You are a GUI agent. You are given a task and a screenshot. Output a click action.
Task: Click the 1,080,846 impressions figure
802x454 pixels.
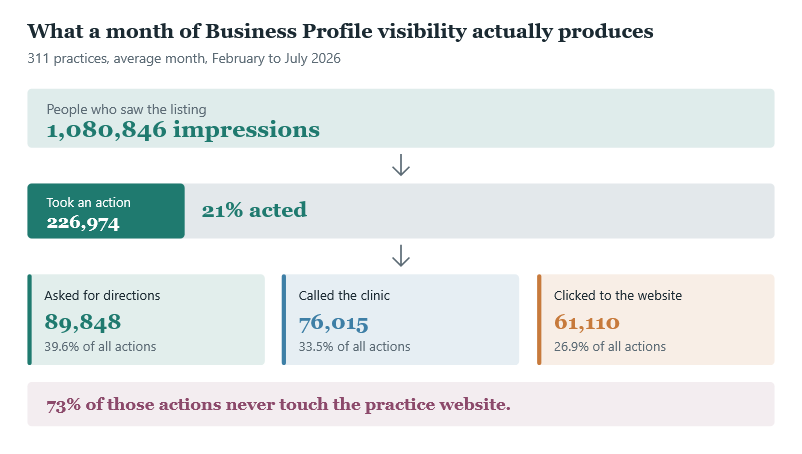coord(183,130)
